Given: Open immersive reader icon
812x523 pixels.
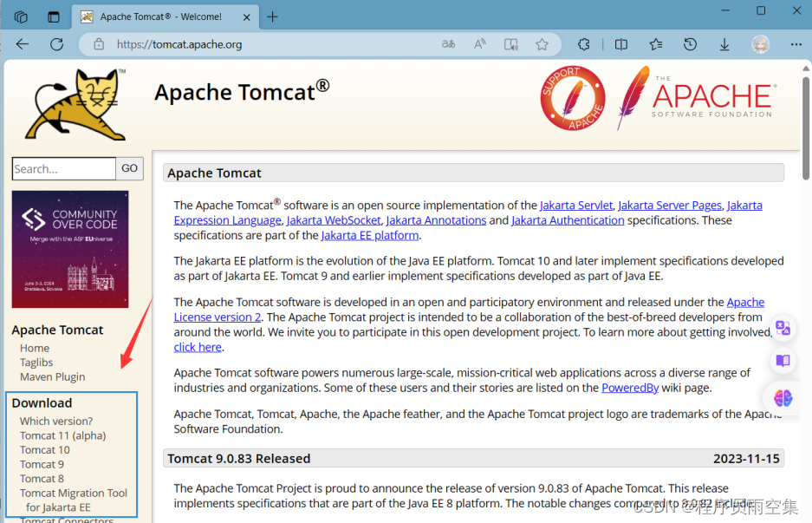Looking at the screenshot, I should click(x=511, y=44).
